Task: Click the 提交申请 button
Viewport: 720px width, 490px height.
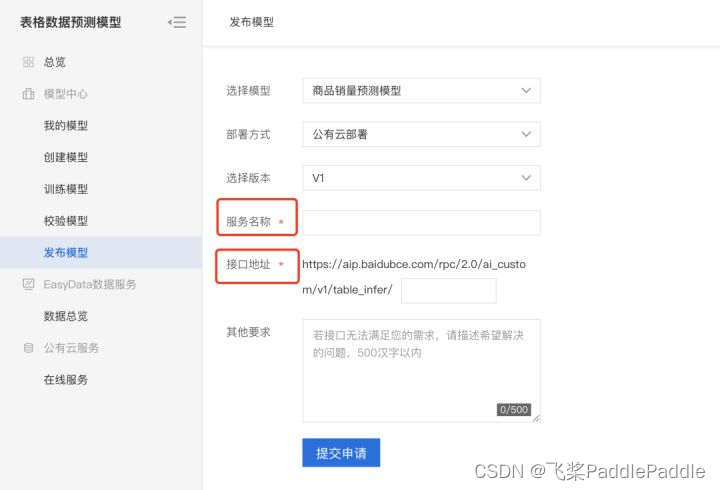Action: pyautogui.click(x=341, y=453)
